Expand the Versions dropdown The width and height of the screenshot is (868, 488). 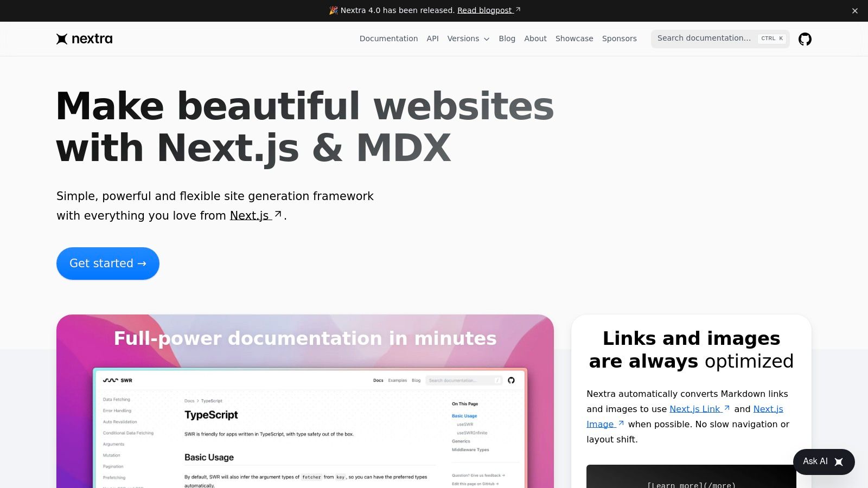[468, 38]
